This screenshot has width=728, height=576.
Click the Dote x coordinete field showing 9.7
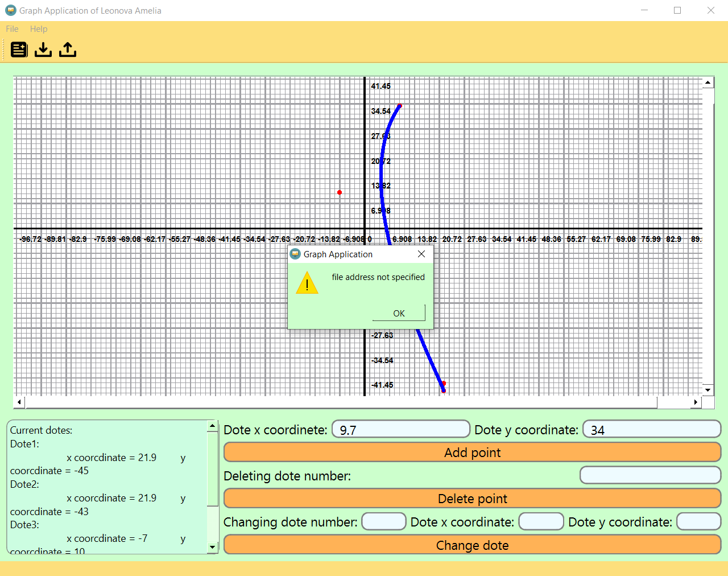tap(400, 429)
